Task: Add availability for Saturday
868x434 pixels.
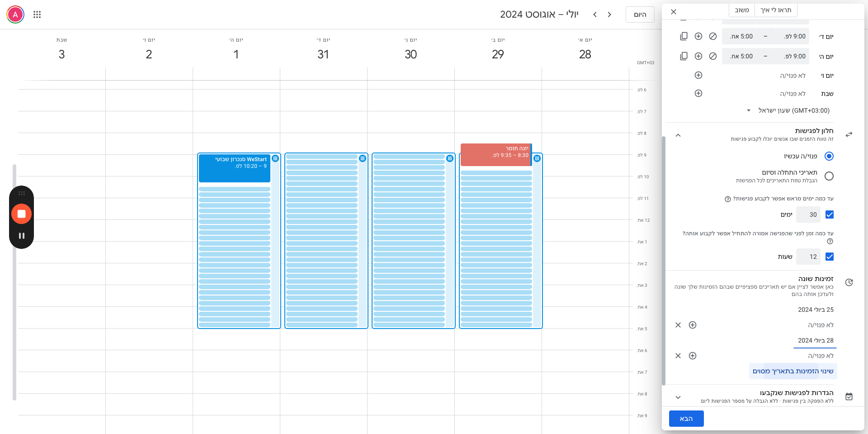Action: (x=698, y=93)
